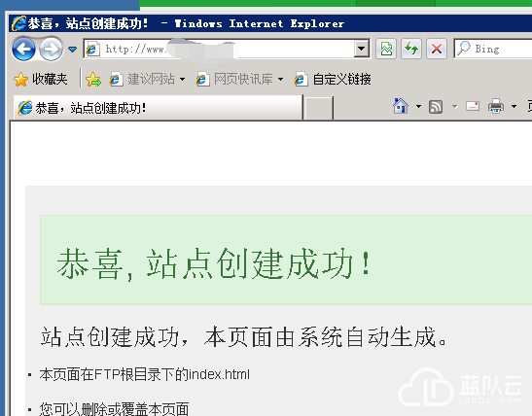Stop loading with the red X icon
532x416 pixels.
pyautogui.click(x=437, y=50)
